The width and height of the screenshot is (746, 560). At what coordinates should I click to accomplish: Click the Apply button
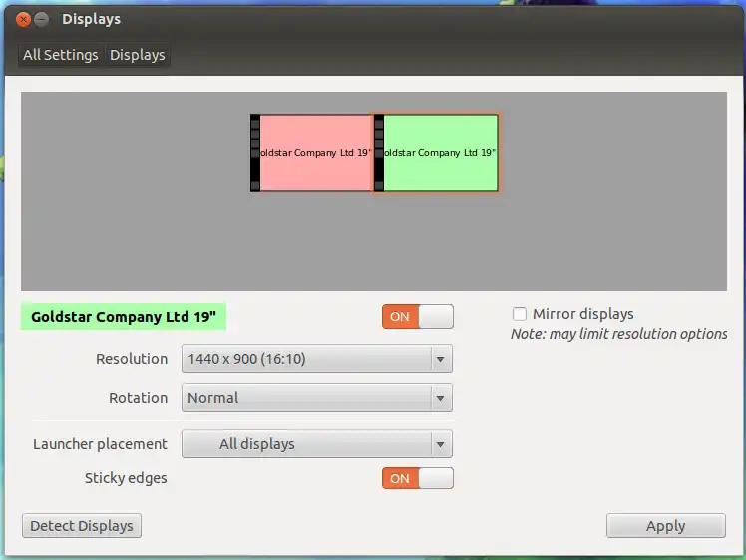(x=666, y=526)
